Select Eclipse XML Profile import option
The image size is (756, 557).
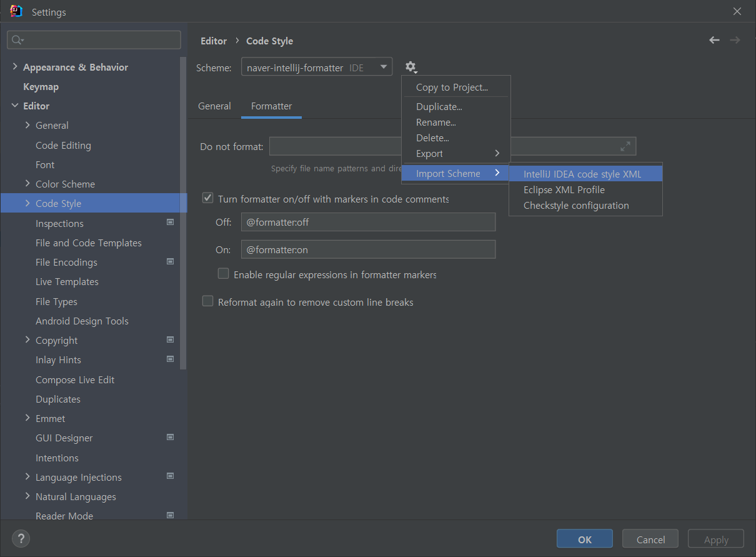point(585,190)
